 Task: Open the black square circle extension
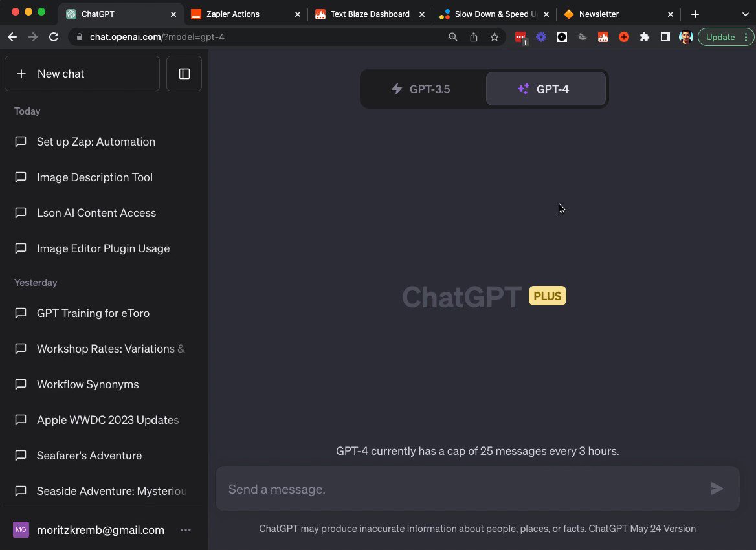pos(562,37)
